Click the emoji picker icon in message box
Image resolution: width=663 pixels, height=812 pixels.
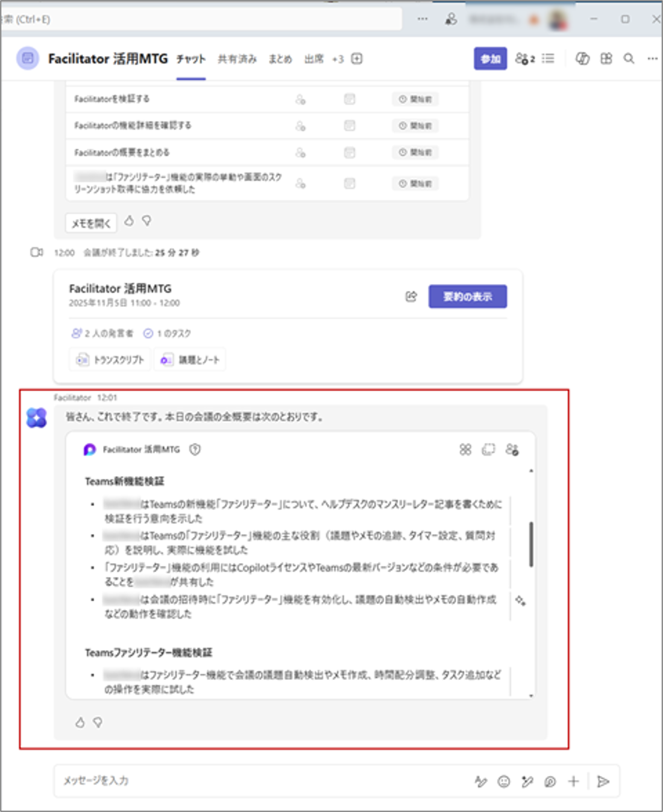(503, 781)
